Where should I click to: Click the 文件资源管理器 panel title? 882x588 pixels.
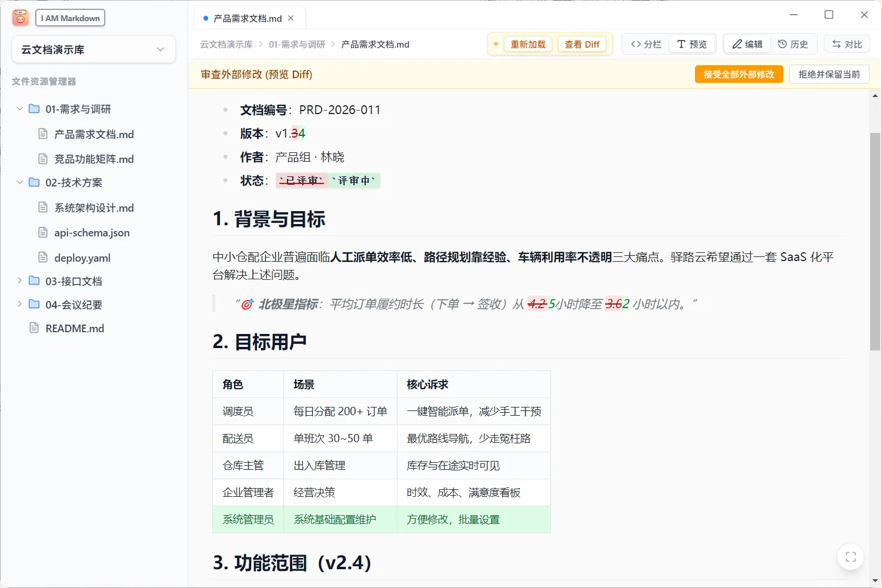pyautogui.click(x=44, y=82)
